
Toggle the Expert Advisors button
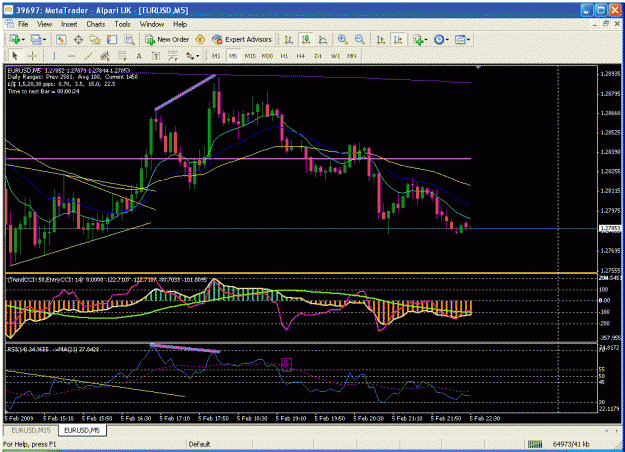click(x=242, y=39)
